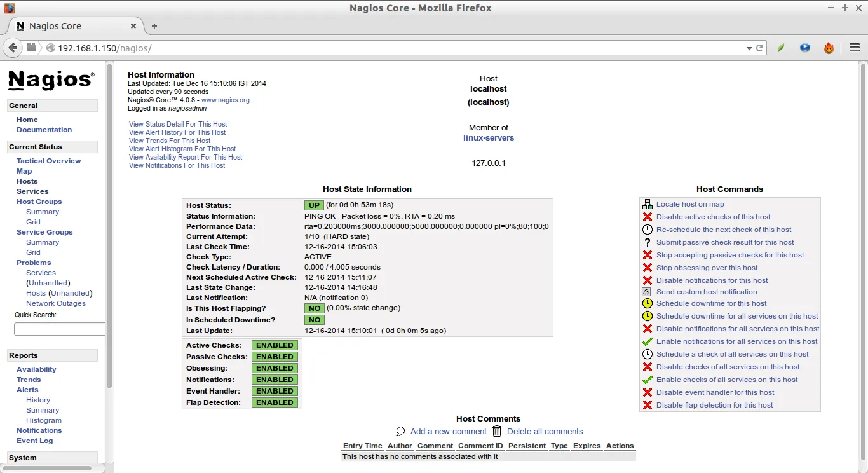Click the red X icon beside Disable active checks

648,217
